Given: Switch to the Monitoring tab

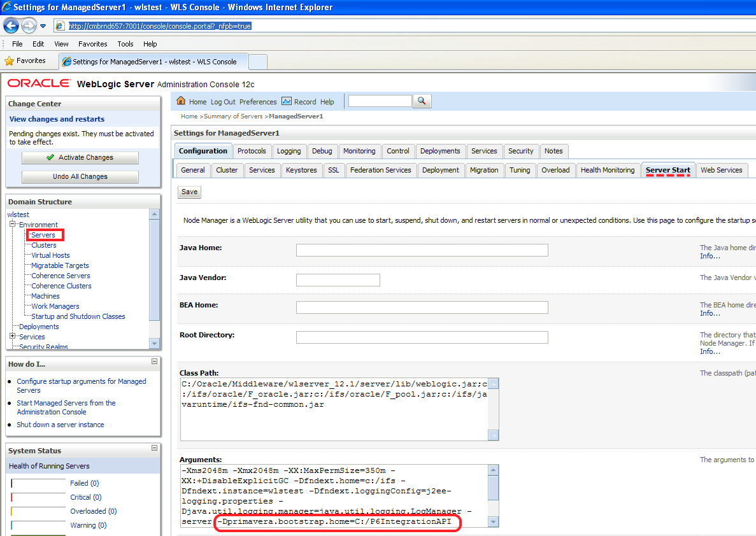Looking at the screenshot, I should pyautogui.click(x=359, y=151).
